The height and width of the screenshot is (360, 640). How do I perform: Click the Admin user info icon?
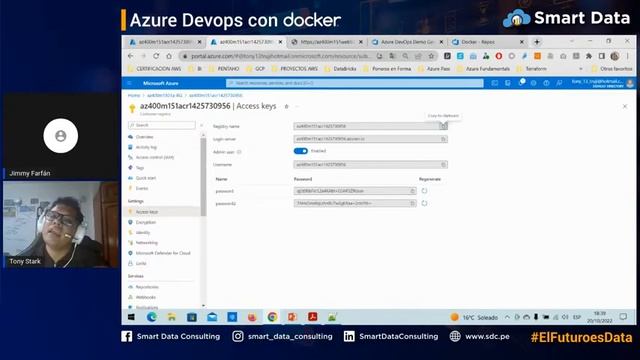pos(239,152)
